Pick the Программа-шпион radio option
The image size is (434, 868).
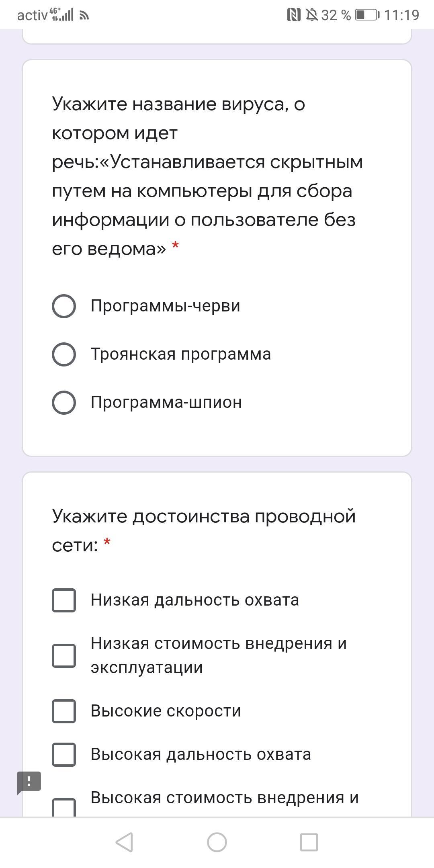point(64,403)
